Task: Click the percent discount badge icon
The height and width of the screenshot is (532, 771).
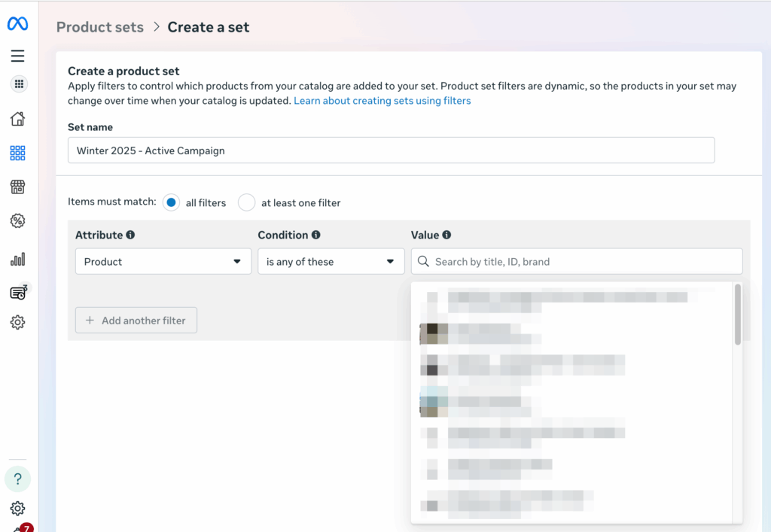Action: click(17, 220)
